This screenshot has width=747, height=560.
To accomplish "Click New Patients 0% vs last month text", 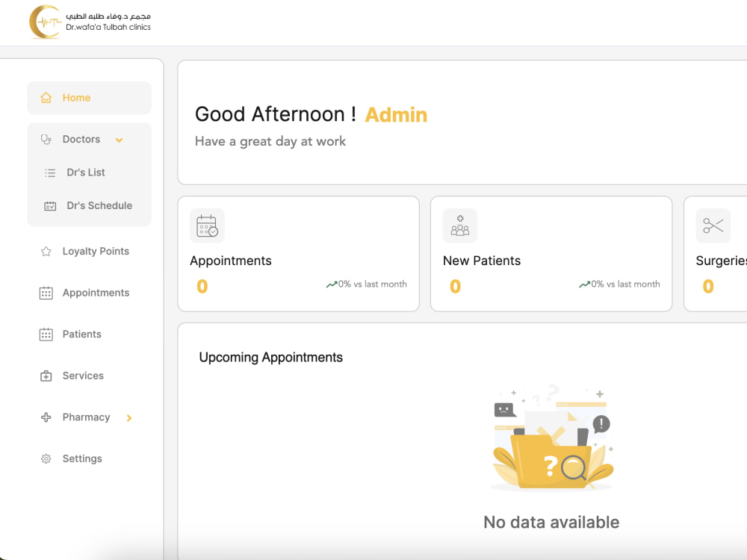I will point(625,284).
